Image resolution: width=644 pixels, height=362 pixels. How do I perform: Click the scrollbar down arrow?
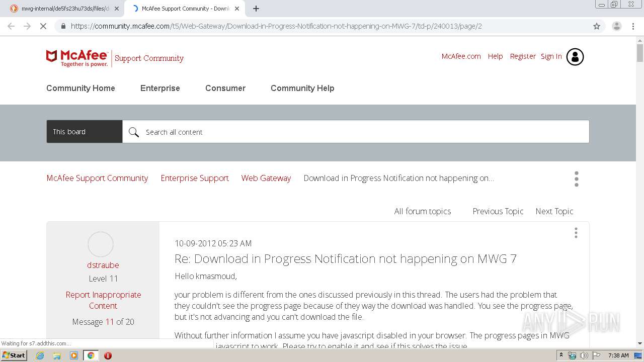coord(640,344)
